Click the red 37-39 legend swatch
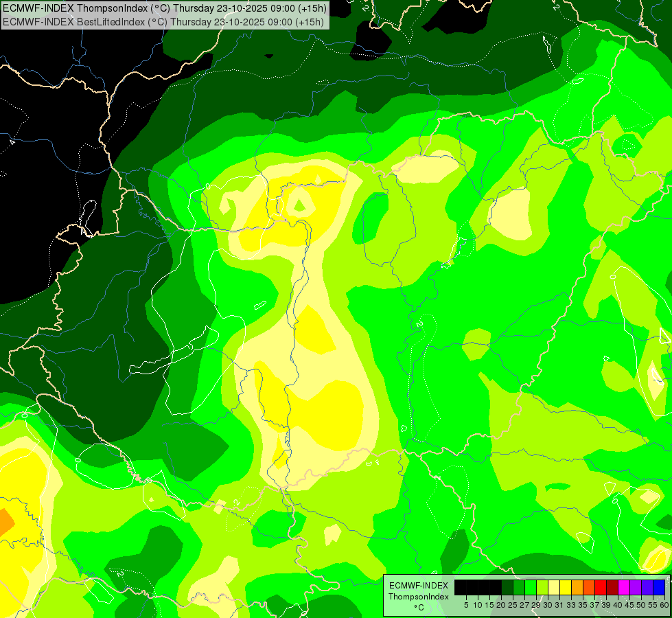The image size is (672, 618). 601,588
